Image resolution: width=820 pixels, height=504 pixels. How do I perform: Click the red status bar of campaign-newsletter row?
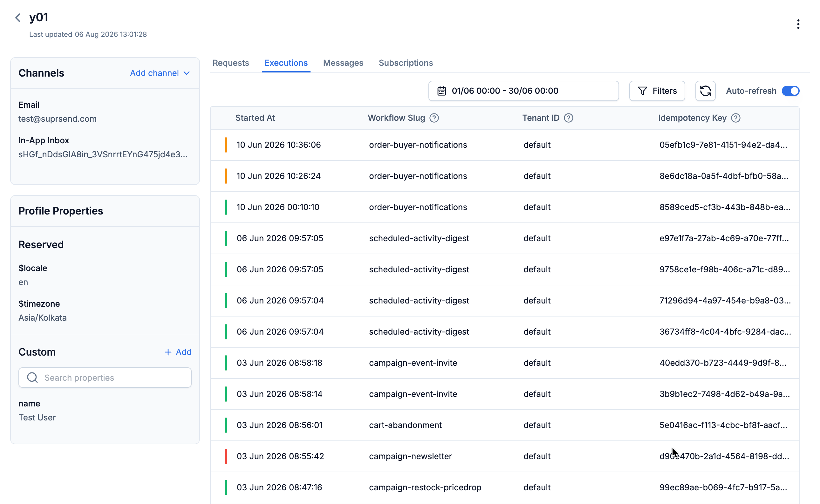point(226,456)
